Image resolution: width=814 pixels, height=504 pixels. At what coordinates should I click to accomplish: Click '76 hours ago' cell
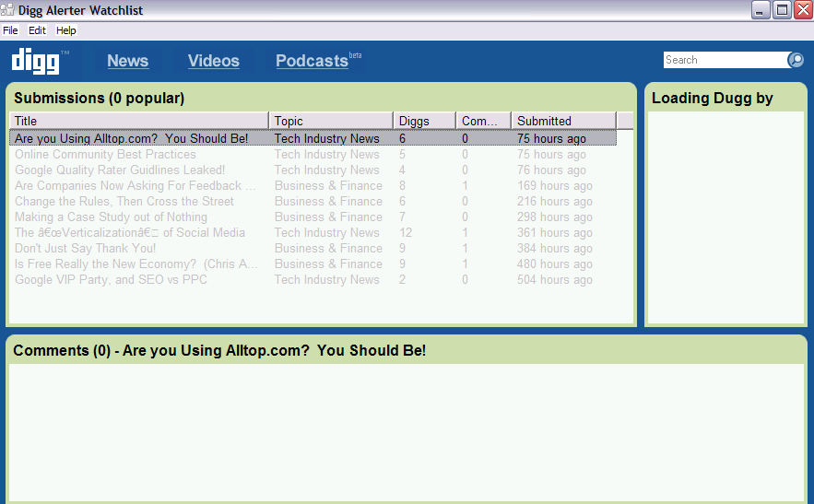pyautogui.click(x=551, y=170)
